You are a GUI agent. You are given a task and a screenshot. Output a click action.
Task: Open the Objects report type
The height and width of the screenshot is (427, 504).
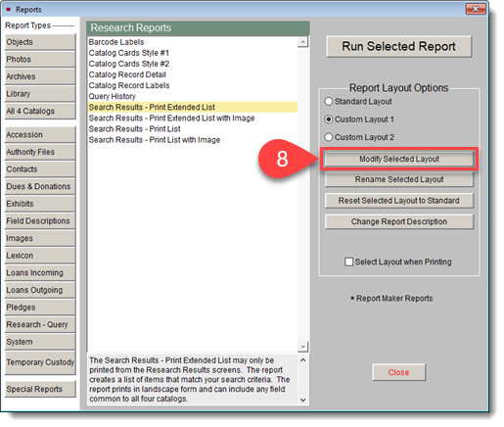(40, 42)
